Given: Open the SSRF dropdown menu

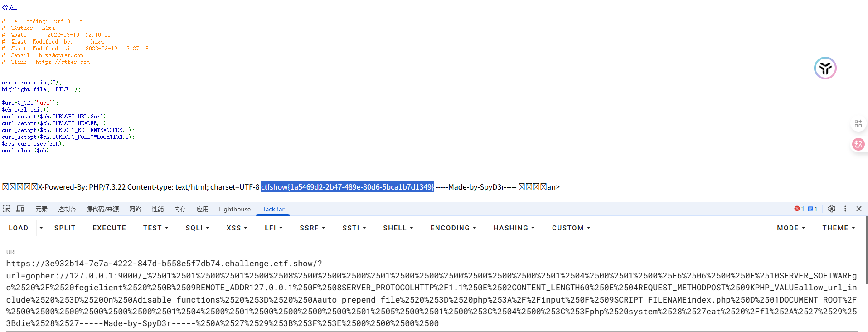Looking at the screenshot, I should coord(312,228).
